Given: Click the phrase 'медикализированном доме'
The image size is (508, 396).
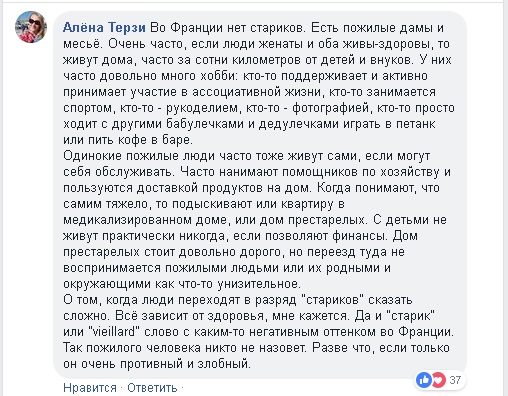Looking at the screenshot, I should point(144,220).
